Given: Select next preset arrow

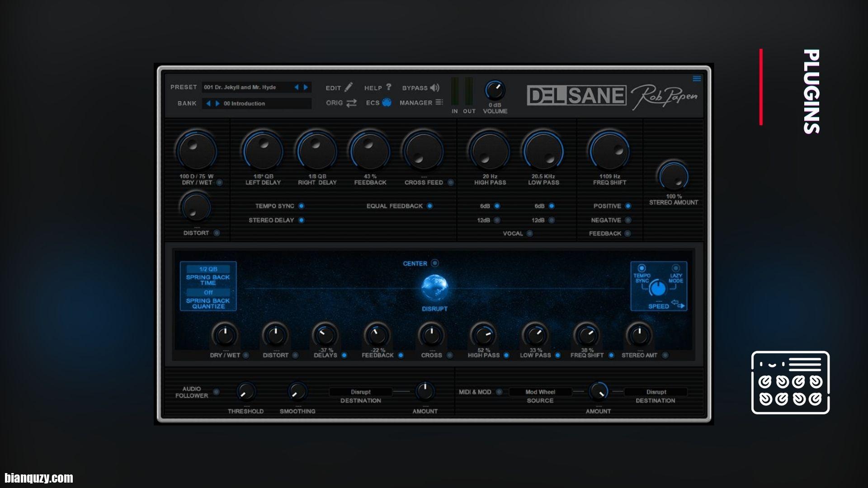Looking at the screenshot, I should coord(306,87).
